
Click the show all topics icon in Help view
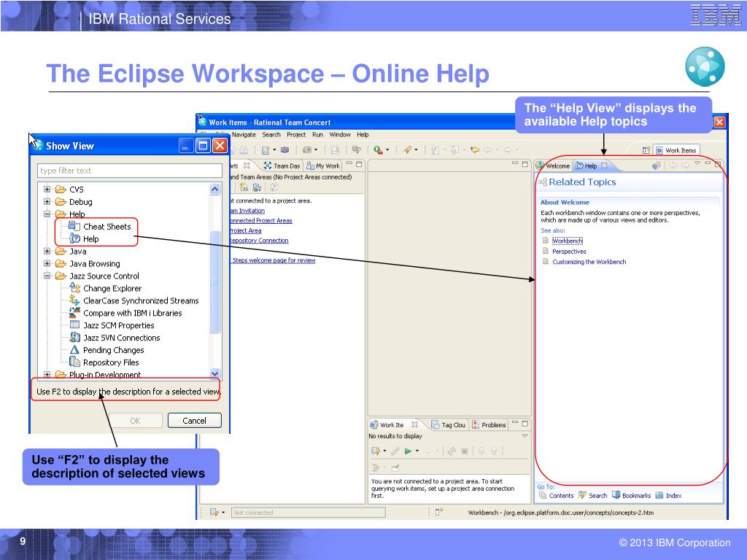(x=657, y=166)
